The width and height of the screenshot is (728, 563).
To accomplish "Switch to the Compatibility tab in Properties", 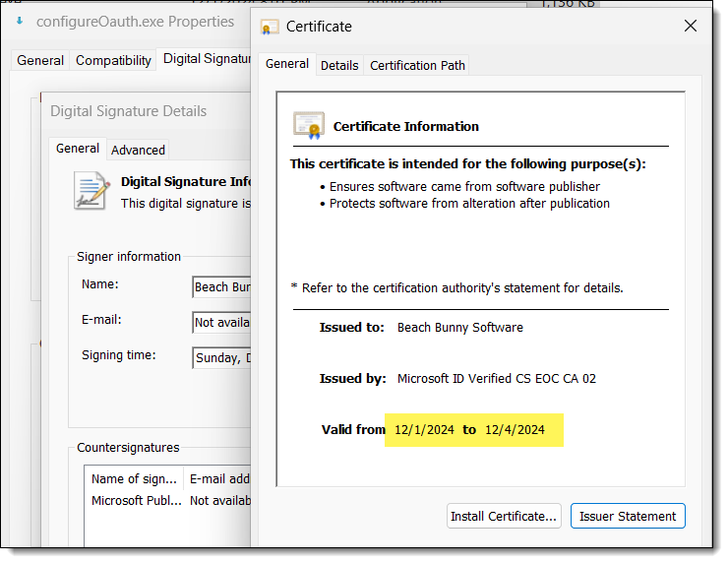I will tap(113, 60).
